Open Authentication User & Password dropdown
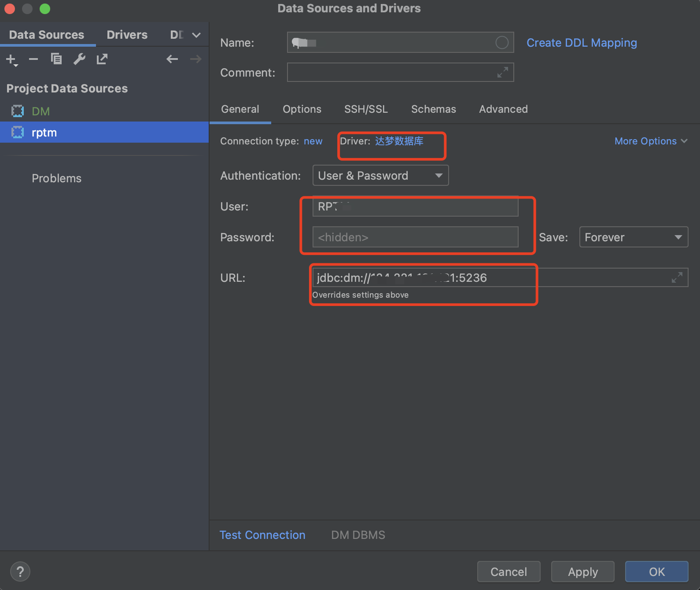 click(x=380, y=175)
